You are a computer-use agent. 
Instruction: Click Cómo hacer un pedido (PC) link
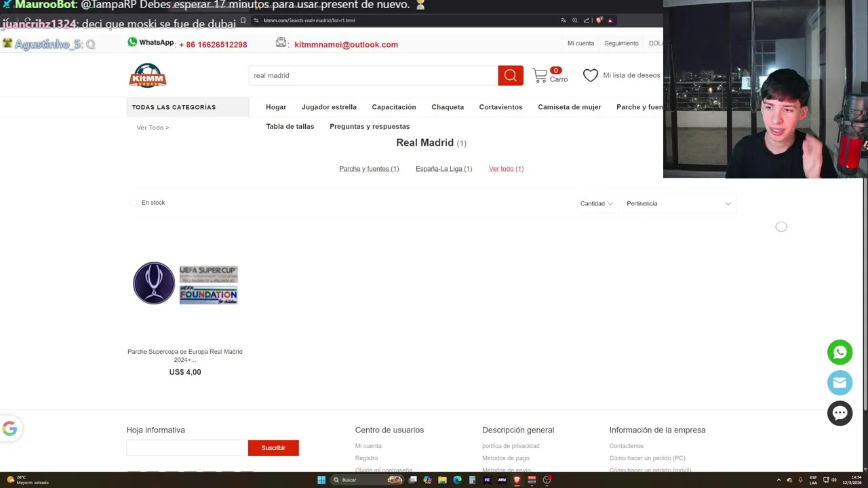tap(647, 458)
